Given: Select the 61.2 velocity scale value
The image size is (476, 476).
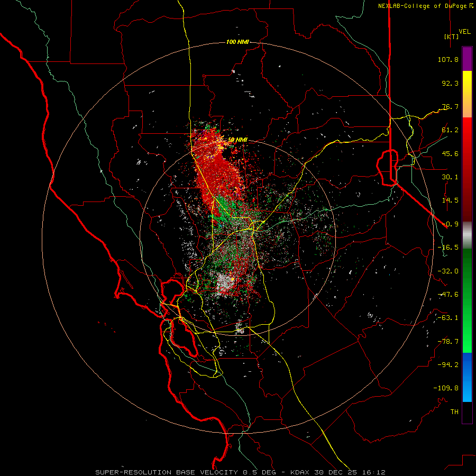Looking at the screenshot, I should [x=450, y=130].
